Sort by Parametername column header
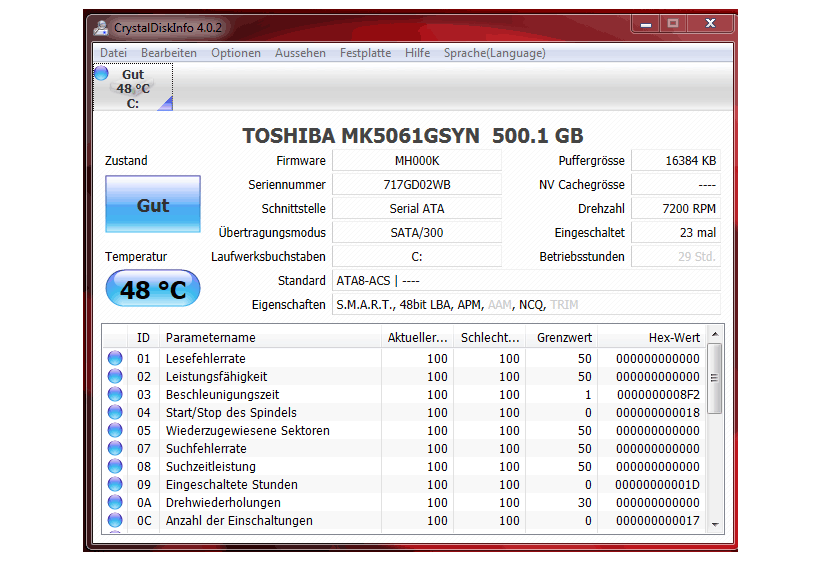Image resolution: width=822 pixels, height=561 pixels. point(270,338)
